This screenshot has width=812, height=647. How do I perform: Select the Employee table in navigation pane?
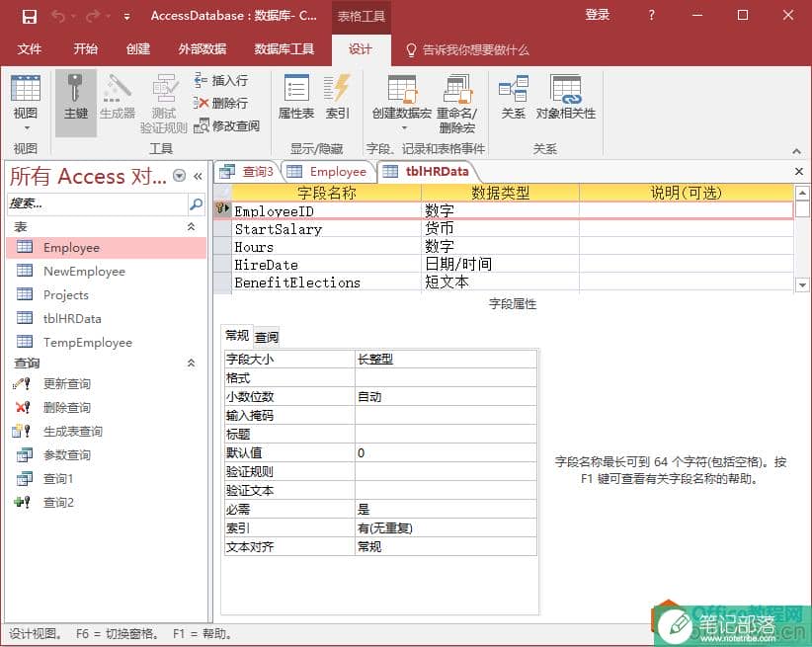[x=107, y=248]
